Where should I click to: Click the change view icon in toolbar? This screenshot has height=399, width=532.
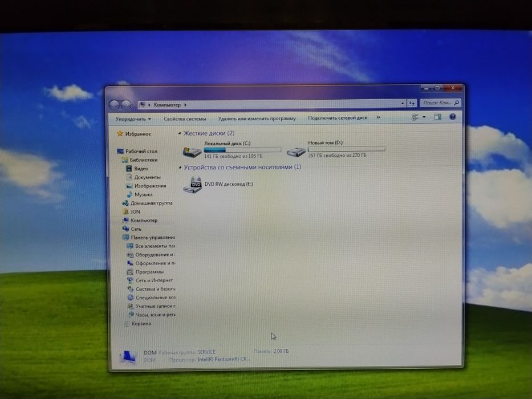click(415, 117)
